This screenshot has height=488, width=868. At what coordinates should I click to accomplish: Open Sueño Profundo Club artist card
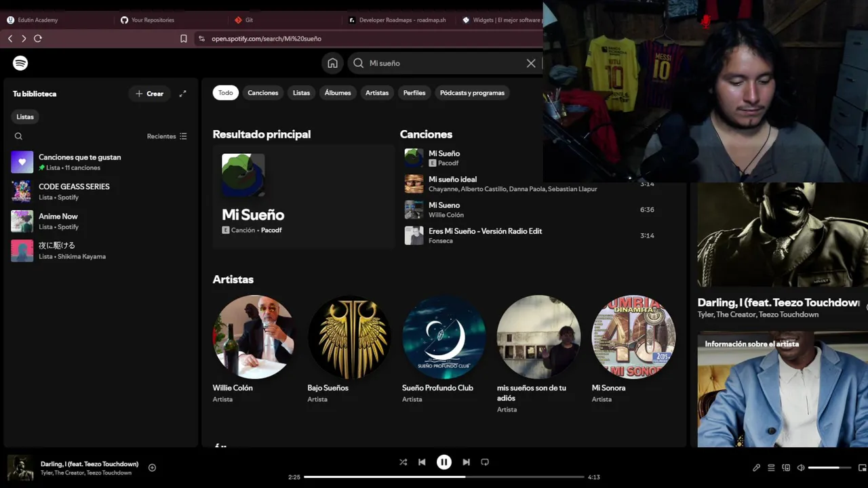tap(443, 350)
